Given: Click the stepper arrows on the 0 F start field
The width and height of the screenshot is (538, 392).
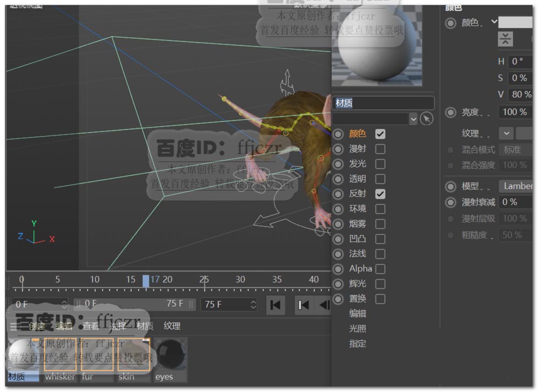Looking at the screenshot, I should 64,304.
